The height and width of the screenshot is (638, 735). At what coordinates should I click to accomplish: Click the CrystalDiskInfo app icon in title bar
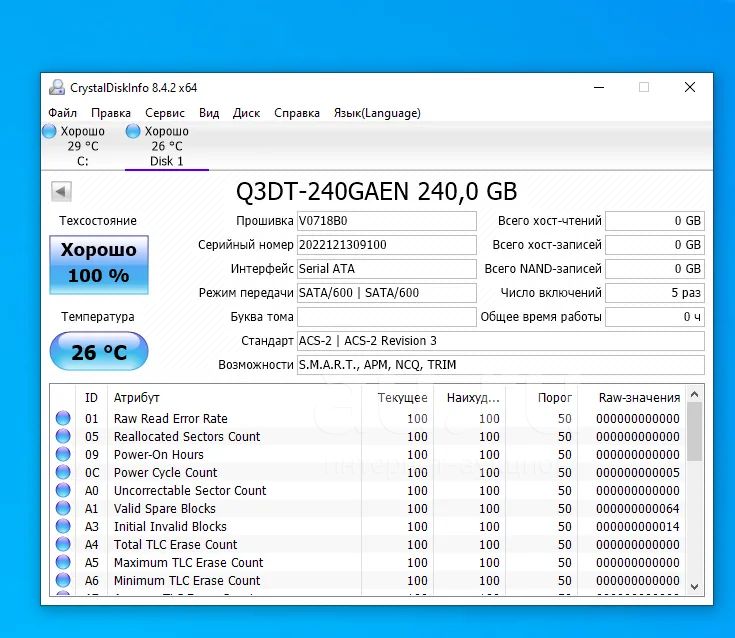(57, 87)
